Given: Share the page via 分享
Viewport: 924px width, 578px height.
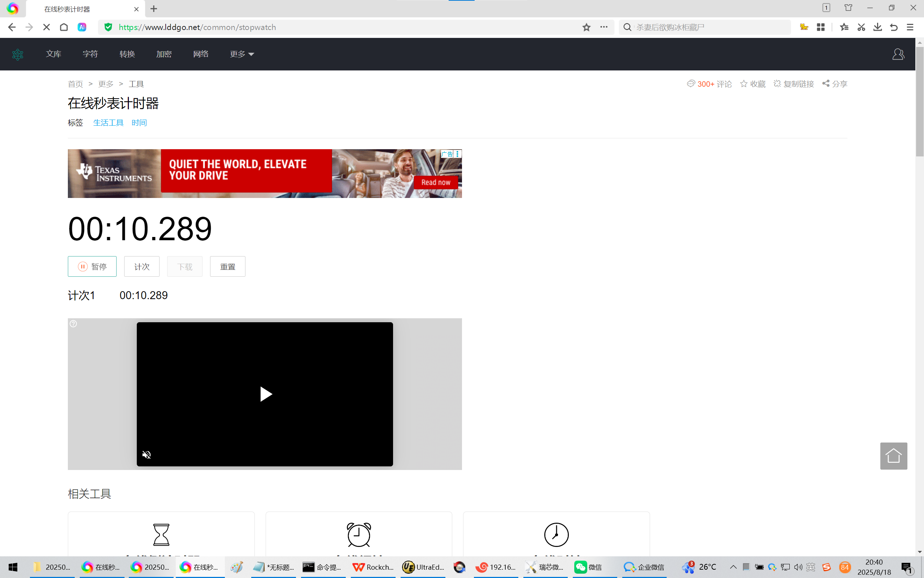Looking at the screenshot, I should click(834, 84).
